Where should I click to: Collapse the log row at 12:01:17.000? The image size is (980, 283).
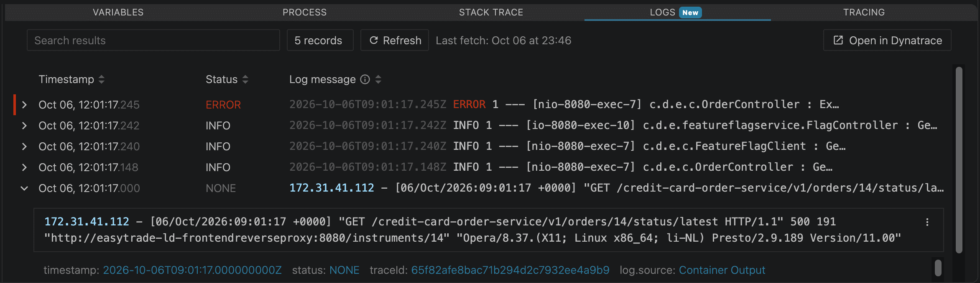[24, 188]
